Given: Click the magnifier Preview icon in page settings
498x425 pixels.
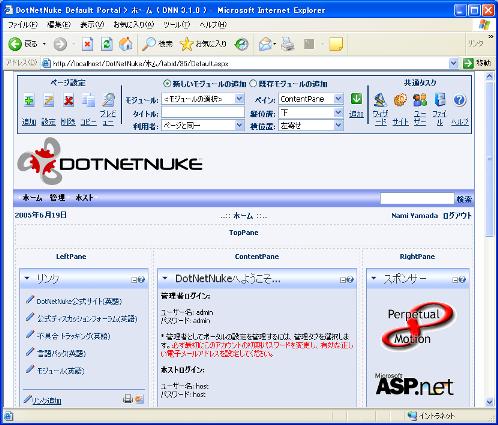Looking at the screenshot, I should click(x=108, y=100).
